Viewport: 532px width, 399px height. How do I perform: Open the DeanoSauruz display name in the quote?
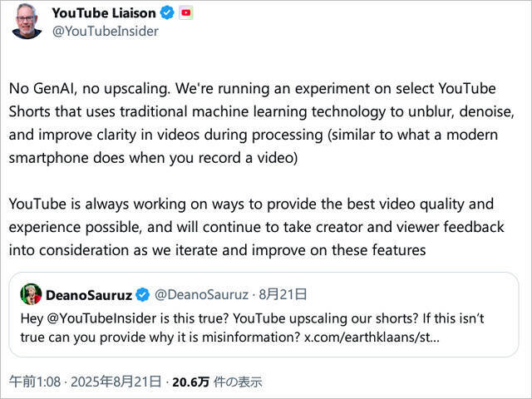click(89, 294)
